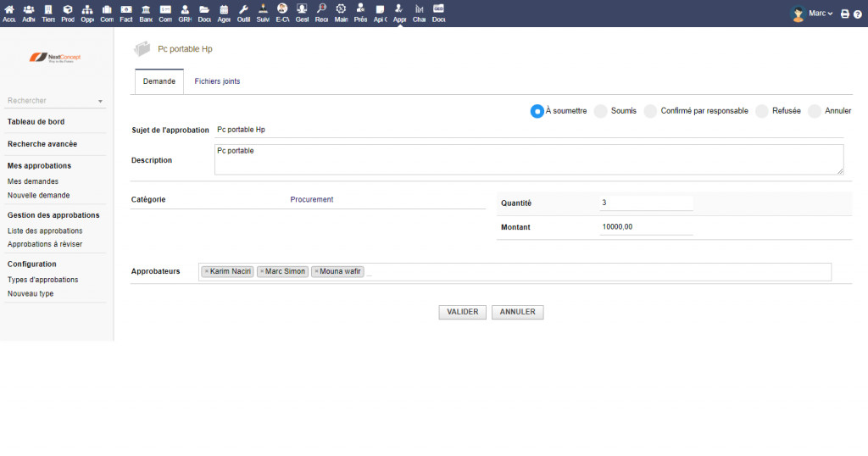Click the ANNULER button
This screenshot has width=868, height=456.
(x=517, y=312)
